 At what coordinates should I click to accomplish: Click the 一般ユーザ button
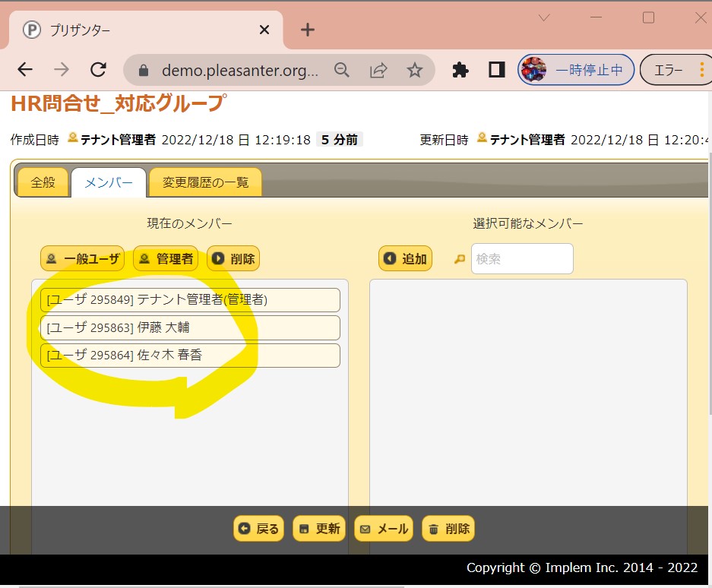tap(83, 259)
